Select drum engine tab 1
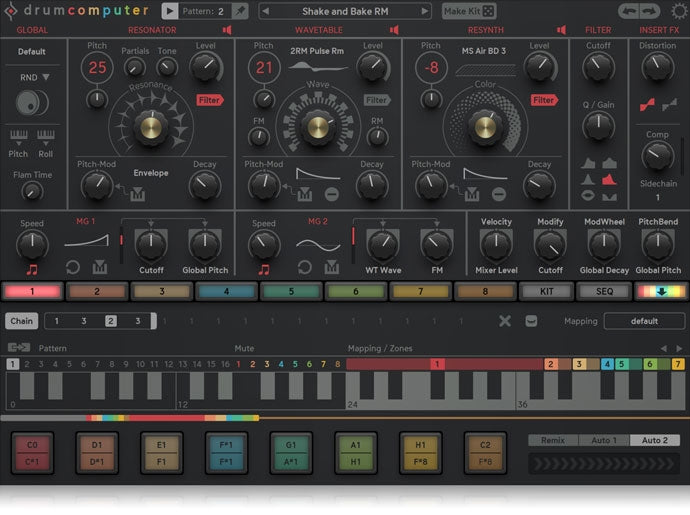The width and height of the screenshot is (690, 515). 32,291
